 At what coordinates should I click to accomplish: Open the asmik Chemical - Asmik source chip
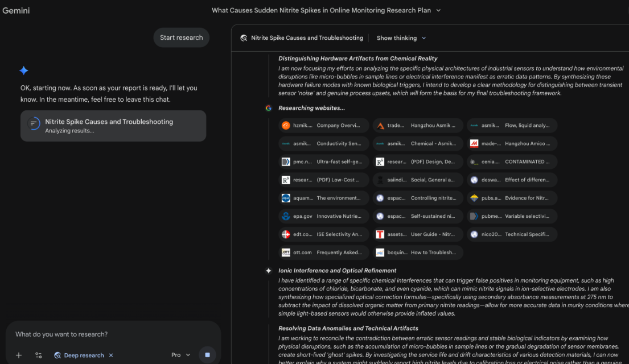click(x=418, y=143)
